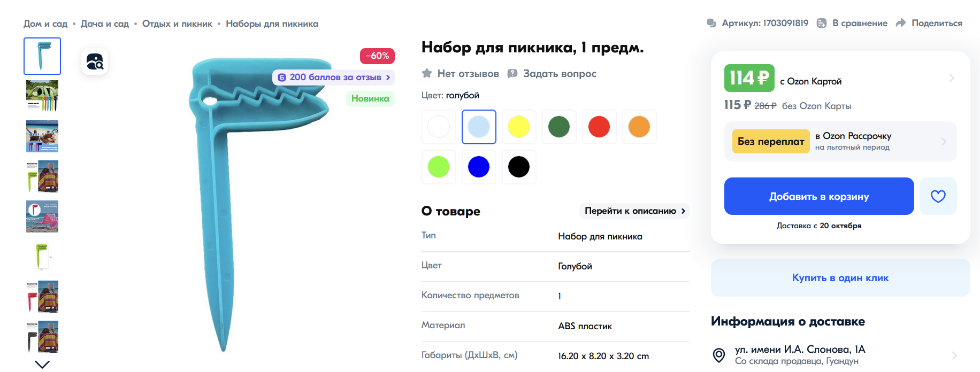Open thumbnail with red clip and towel
The width and height of the screenshot is (980, 372).
pos(42,297)
